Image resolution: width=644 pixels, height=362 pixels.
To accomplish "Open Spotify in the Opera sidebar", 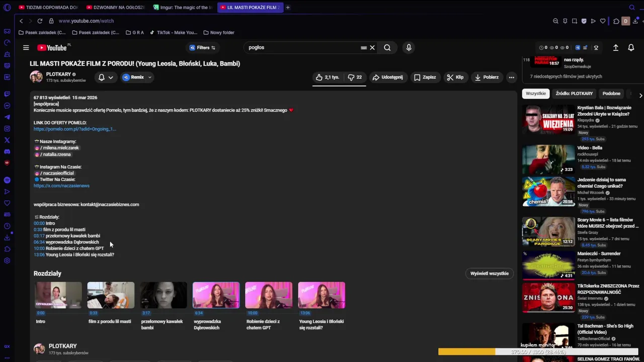I will click(7, 180).
